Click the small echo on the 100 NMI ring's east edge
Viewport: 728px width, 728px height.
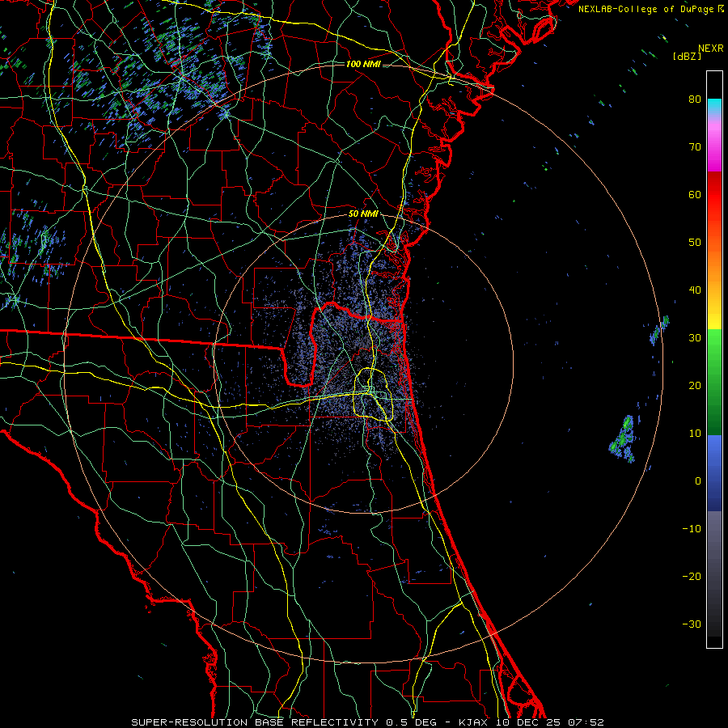[659, 330]
